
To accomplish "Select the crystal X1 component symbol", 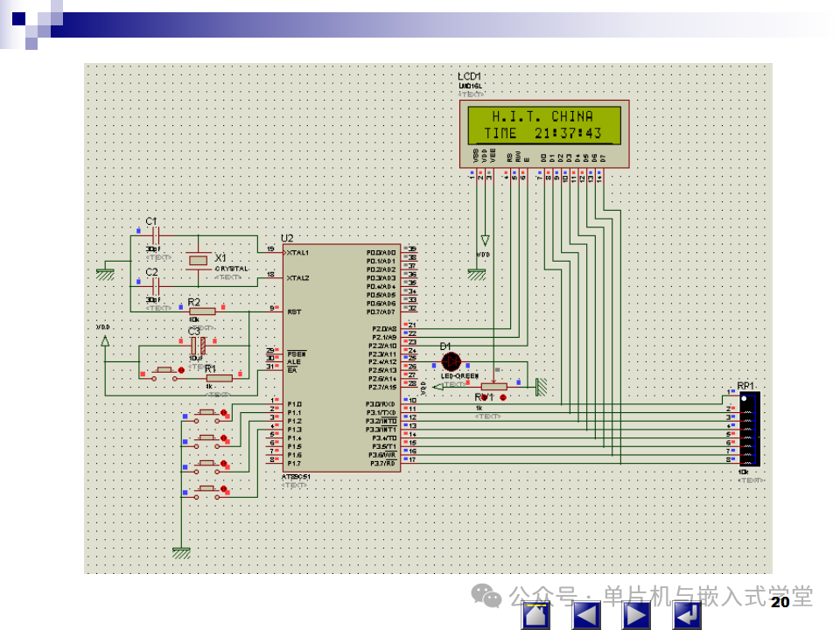I will [x=198, y=261].
